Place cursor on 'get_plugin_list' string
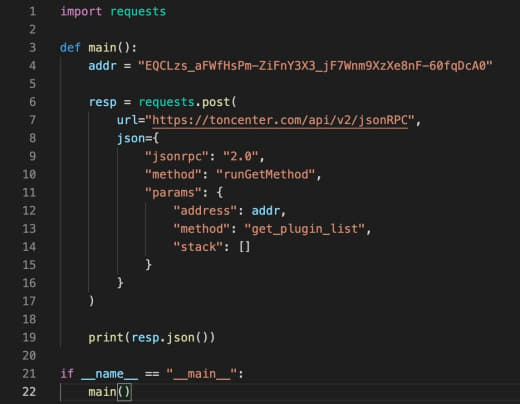 [x=305, y=229]
